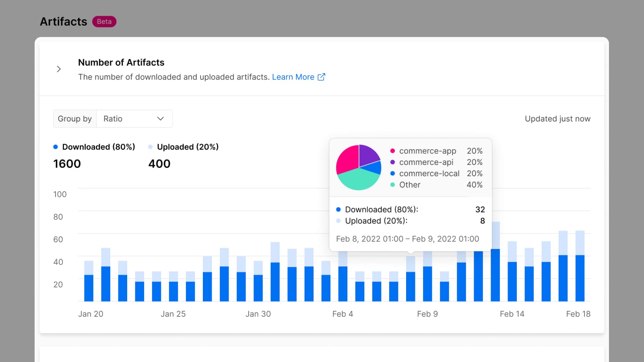Click the dropdown arrow next to Ratio
Screen dimensions: 644x362
[161, 119]
